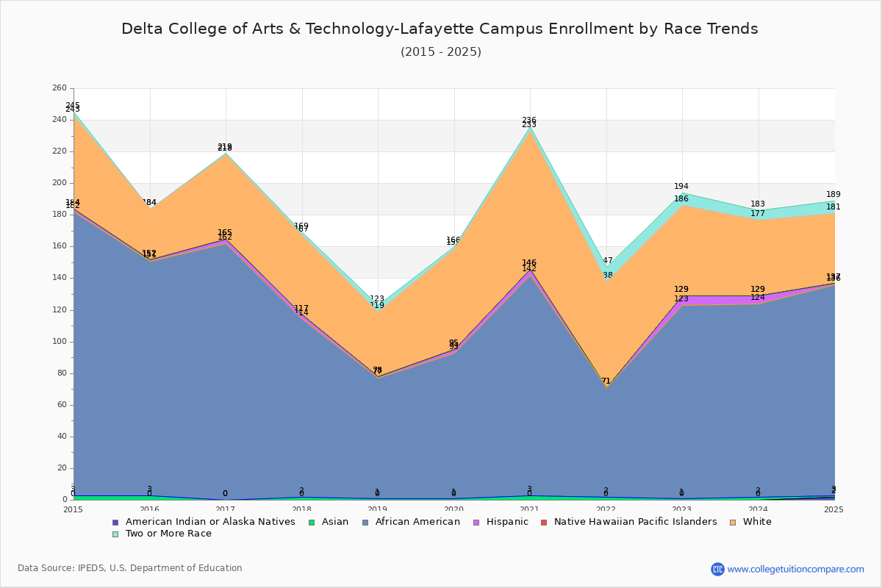Toggle American Indian or Alaska Natives legend item
Image resolution: width=882 pixels, height=588 pixels.
pyautogui.click(x=204, y=522)
